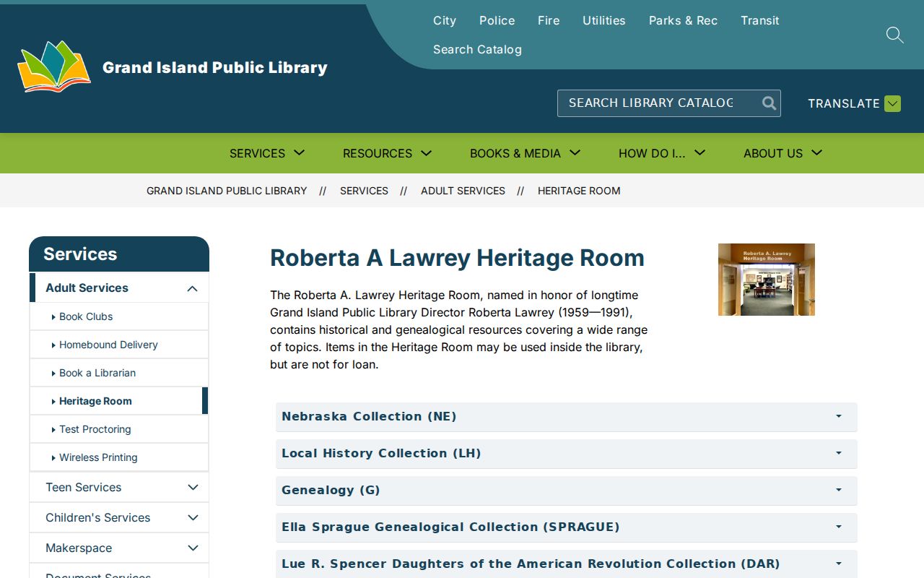Open the Utilities link
924x578 pixels.
[x=604, y=20]
